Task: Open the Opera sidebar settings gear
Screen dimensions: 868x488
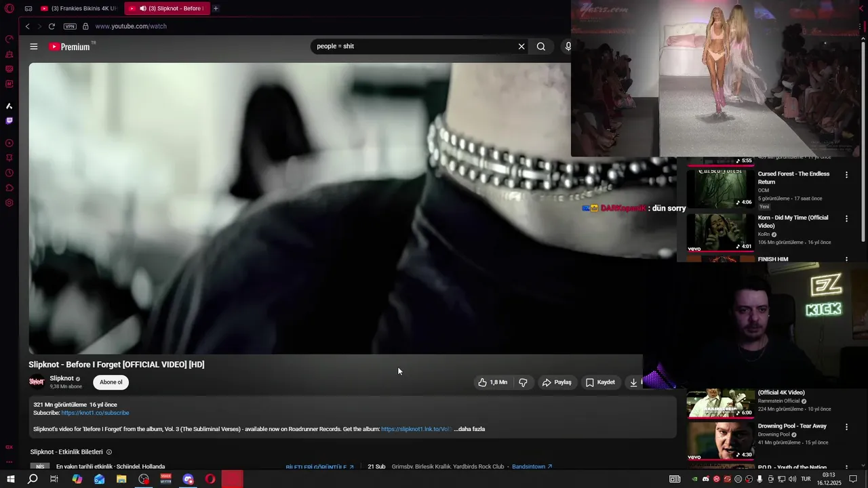Action: click(9, 203)
